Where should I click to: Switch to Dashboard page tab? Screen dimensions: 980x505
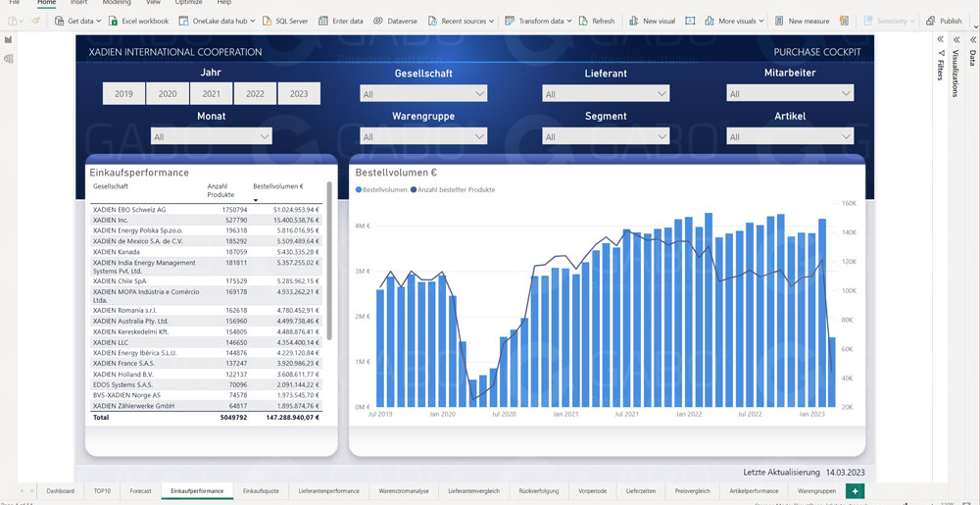tap(61, 491)
